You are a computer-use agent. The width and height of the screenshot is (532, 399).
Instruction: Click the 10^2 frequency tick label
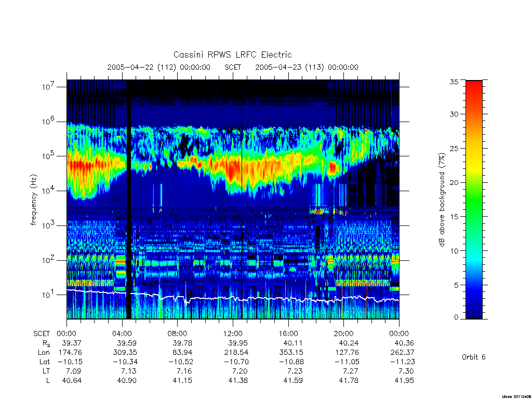click(x=48, y=260)
